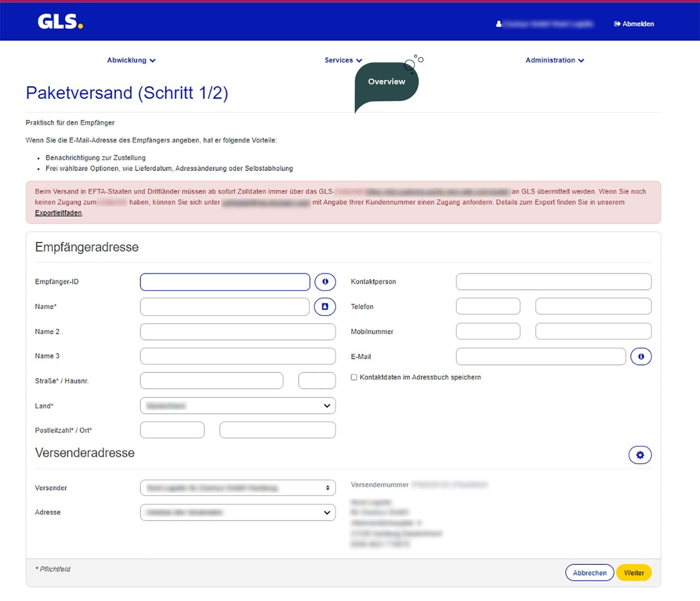700x601 pixels.
Task: Open the Services menu
Action: click(343, 60)
